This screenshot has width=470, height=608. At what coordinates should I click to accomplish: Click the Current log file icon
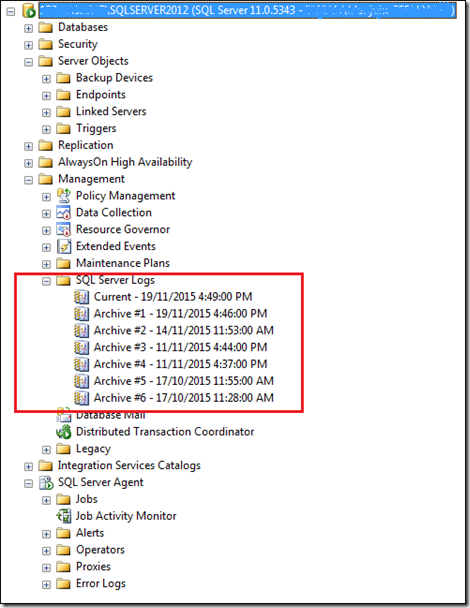[81, 297]
